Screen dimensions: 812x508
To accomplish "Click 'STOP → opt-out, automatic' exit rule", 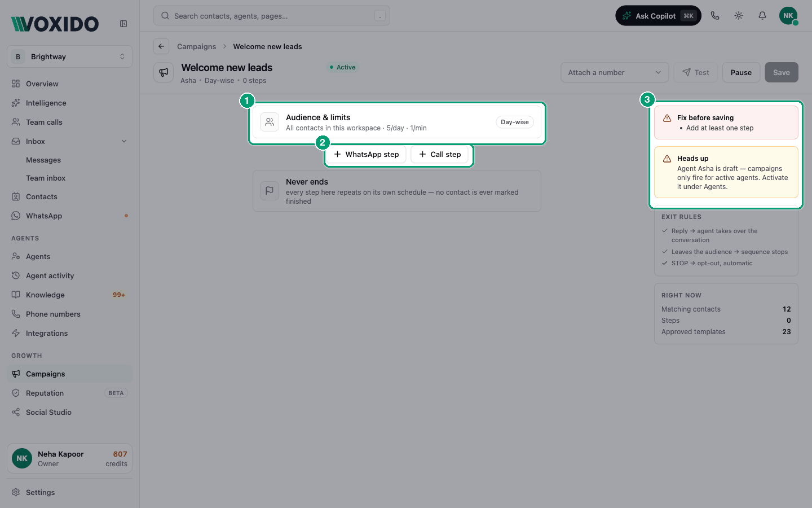I will click(x=712, y=263).
